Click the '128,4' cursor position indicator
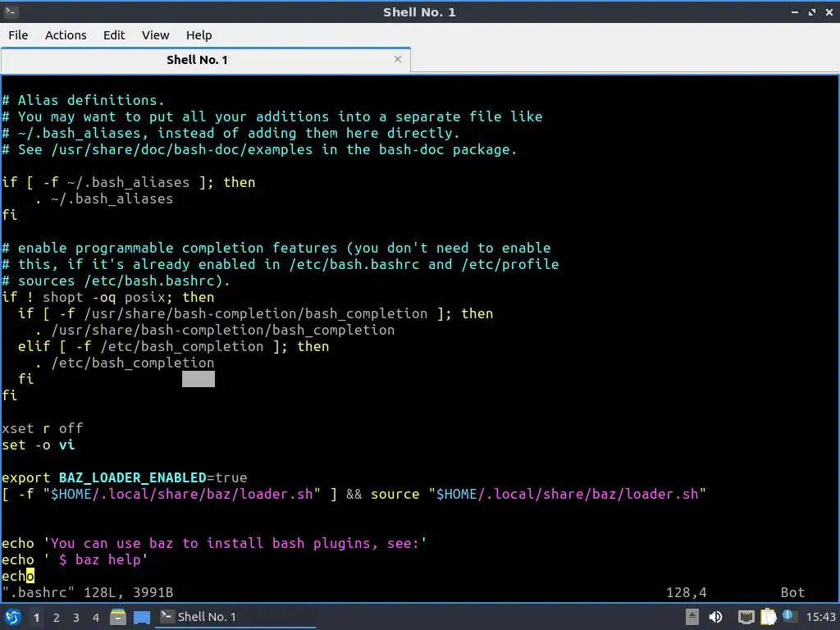Image resolution: width=840 pixels, height=630 pixels. click(687, 592)
